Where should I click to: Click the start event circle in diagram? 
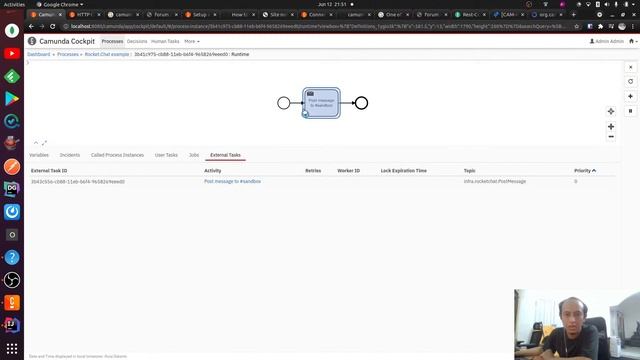tap(284, 103)
